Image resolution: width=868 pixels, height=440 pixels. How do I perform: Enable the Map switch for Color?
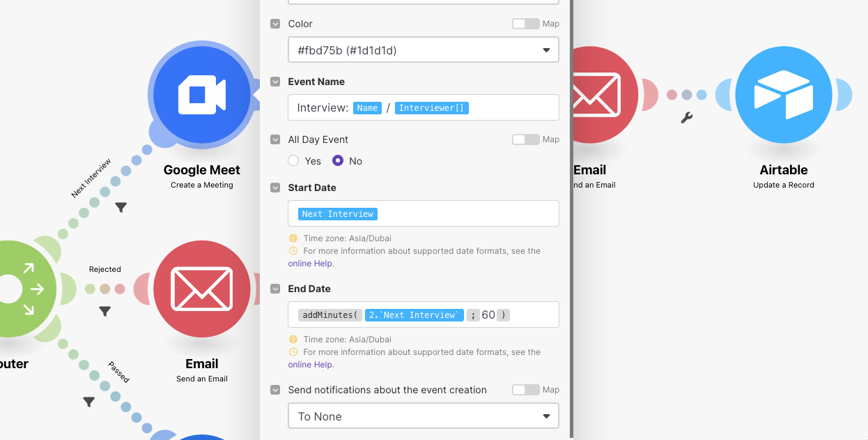(x=526, y=24)
